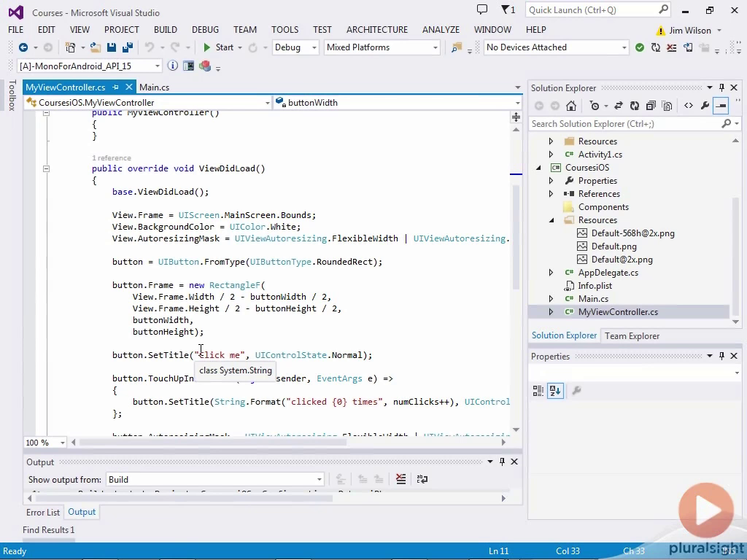Click the blue info icon beside the API selector
This screenshot has height=560, width=747.
172,66
